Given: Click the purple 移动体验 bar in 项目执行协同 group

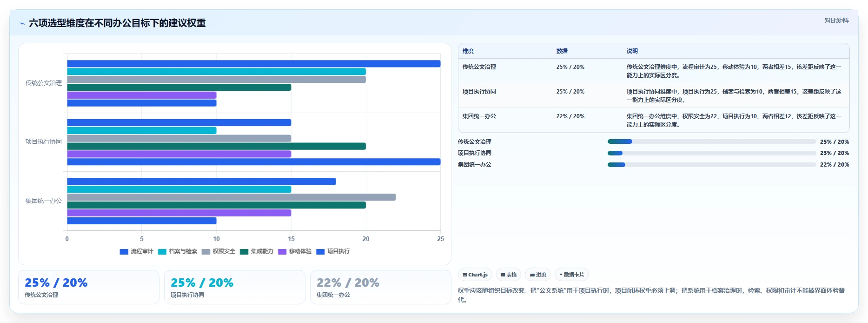Looking at the screenshot, I should click(x=179, y=154).
